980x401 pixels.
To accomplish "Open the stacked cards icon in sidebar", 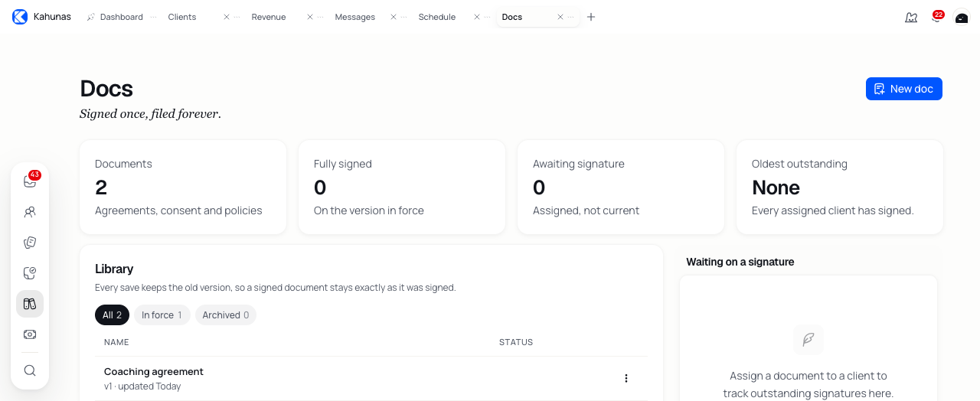I will pyautogui.click(x=30, y=243).
